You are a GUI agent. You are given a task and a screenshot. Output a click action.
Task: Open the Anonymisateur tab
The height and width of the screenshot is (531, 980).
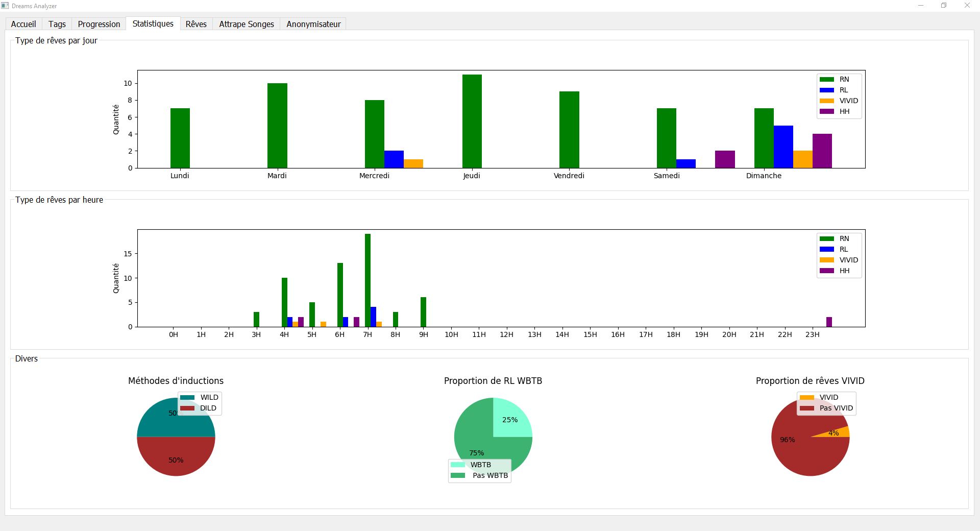click(x=313, y=24)
